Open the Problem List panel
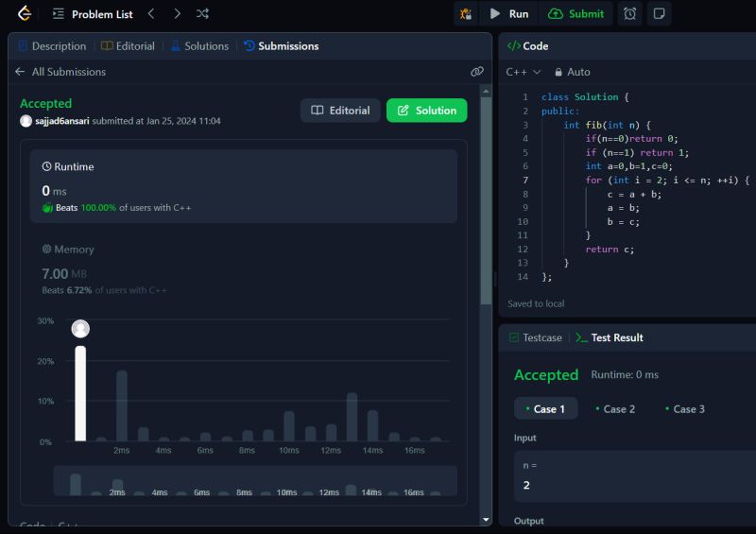The width and height of the screenshot is (756, 534). point(93,14)
